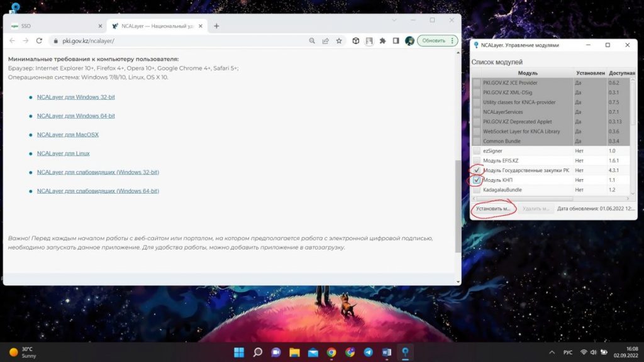Click the Модуль column header
644x362 pixels.
pyautogui.click(x=528, y=73)
